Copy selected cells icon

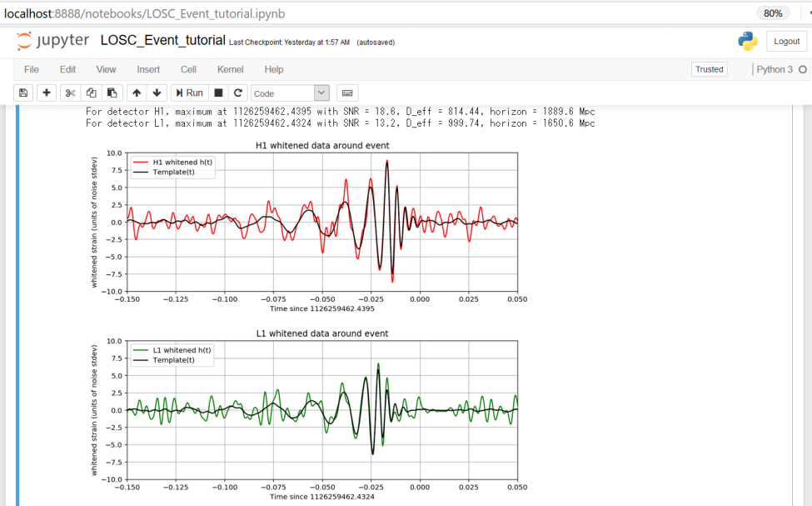pos(92,93)
